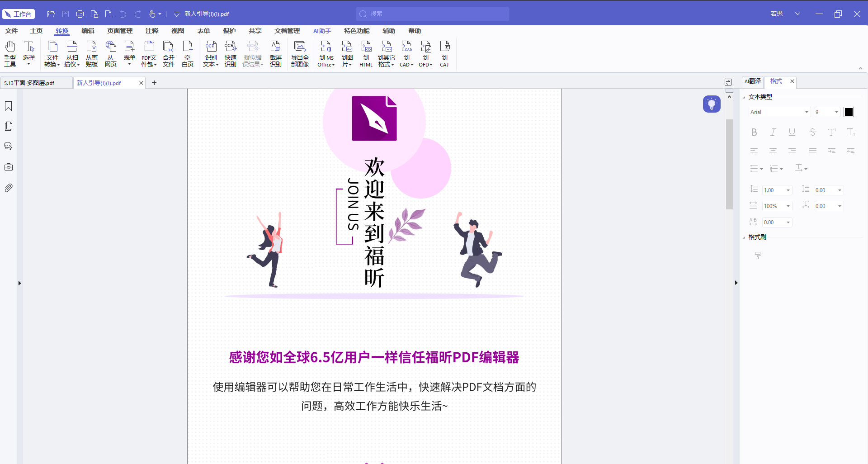Click the 搜索 search field

tap(433, 14)
